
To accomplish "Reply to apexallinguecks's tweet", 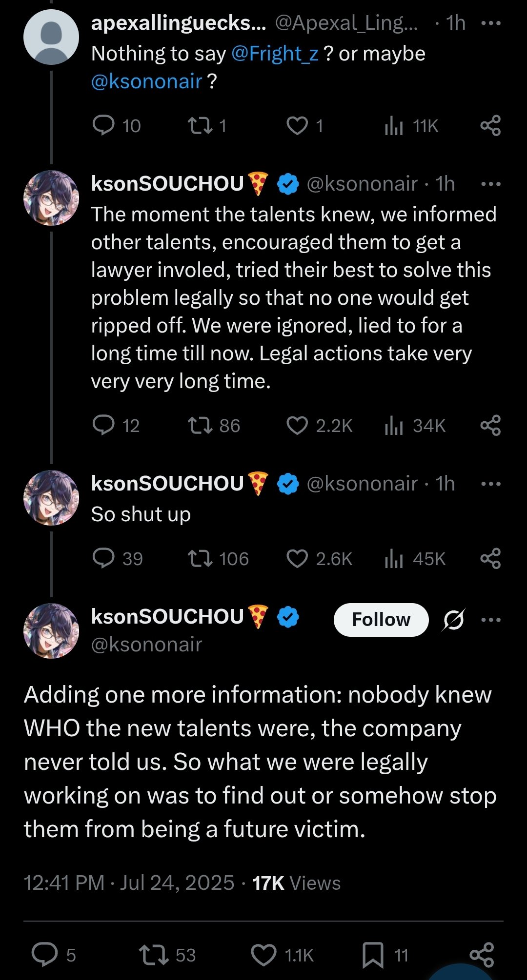I will 103,126.
